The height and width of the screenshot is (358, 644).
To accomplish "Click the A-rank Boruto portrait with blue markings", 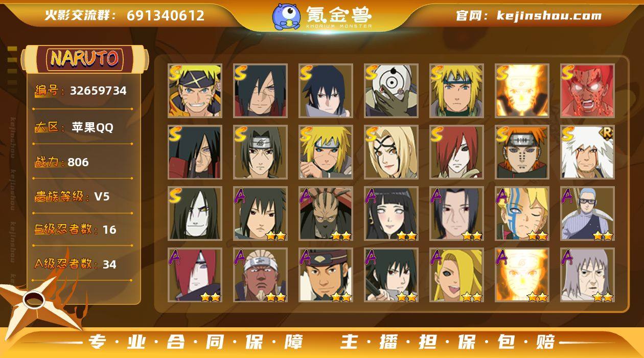I will (522, 213).
